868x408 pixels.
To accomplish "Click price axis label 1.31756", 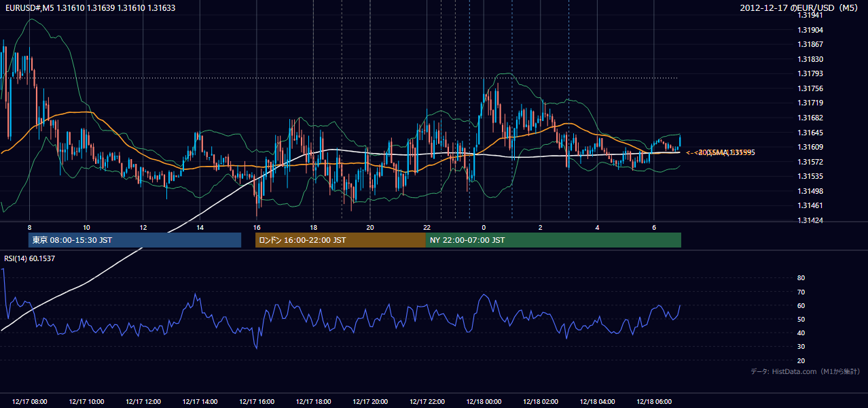I will coord(811,88).
